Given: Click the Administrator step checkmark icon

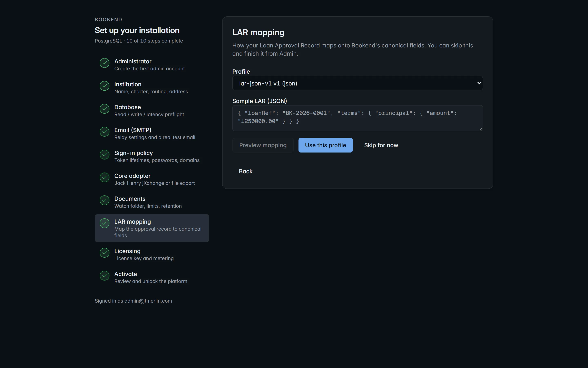Looking at the screenshot, I should click(x=105, y=63).
